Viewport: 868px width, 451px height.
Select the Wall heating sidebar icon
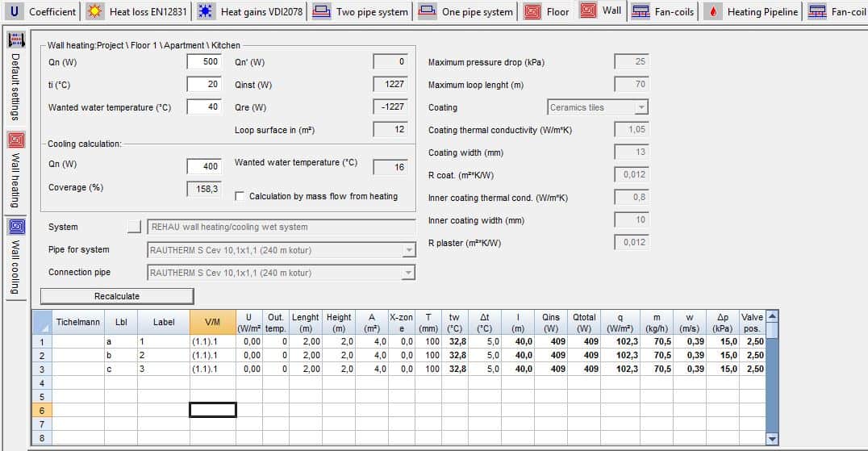pos(16,139)
